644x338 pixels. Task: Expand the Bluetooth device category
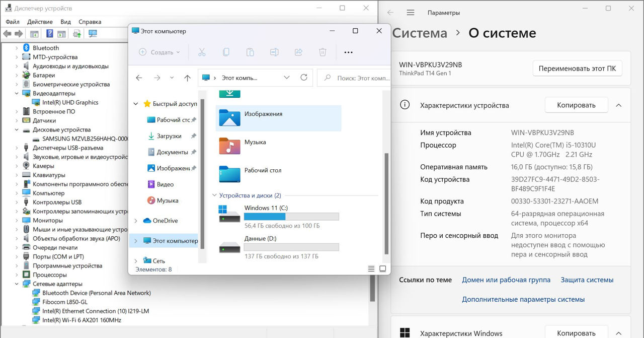17,48
